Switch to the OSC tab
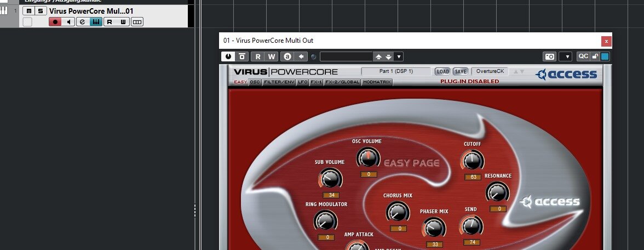Screen dimensions: 644x250 pyautogui.click(x=255, y=82)
